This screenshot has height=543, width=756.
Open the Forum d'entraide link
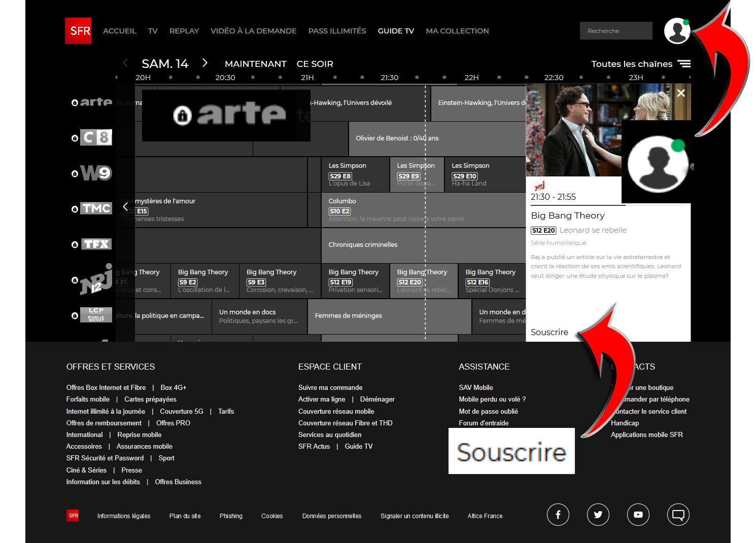pos(483,423)
